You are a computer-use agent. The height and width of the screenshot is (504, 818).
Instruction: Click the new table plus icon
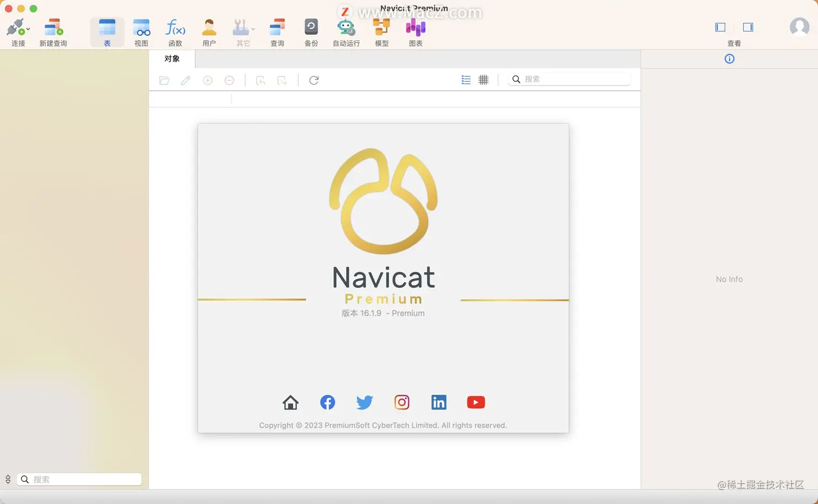pyautogui.click(x=208, y=80)
